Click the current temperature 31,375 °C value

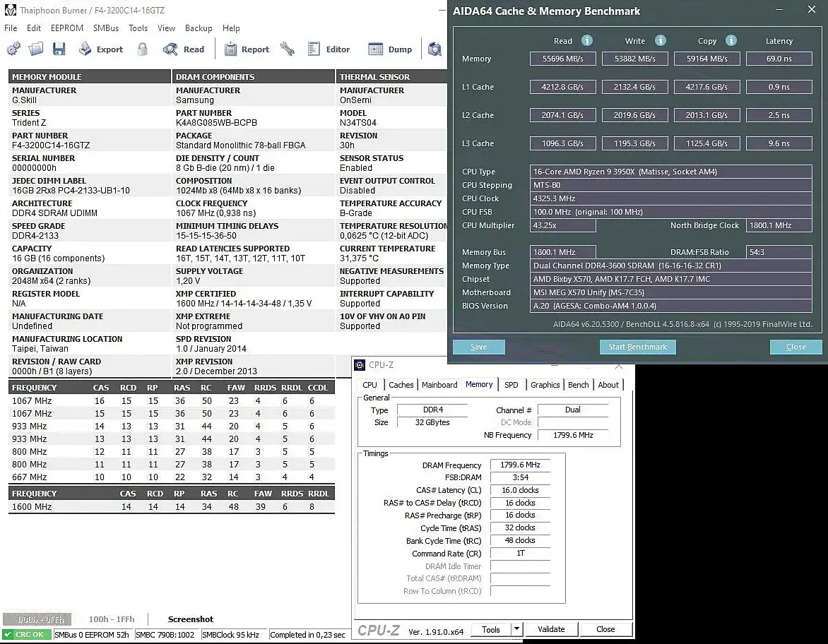tap(359, 258)
